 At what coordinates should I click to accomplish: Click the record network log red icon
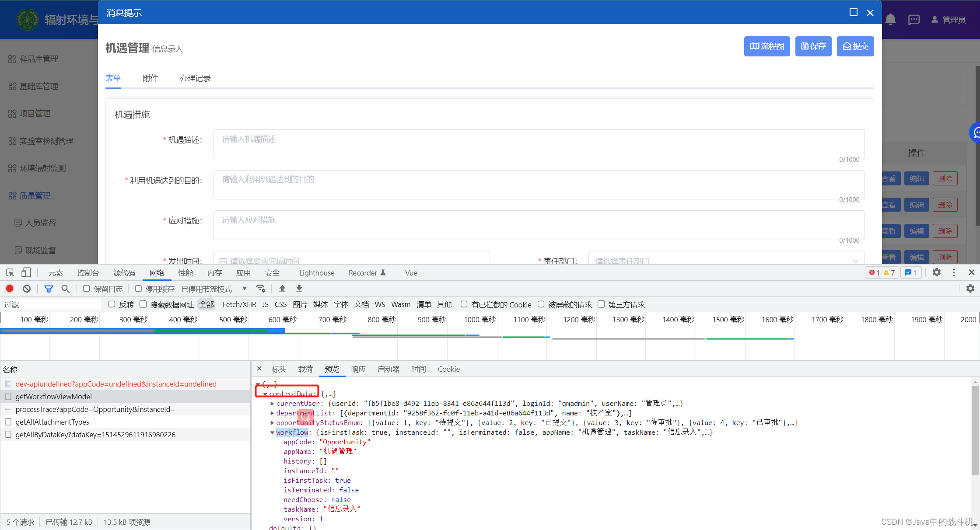coord(10,289)
